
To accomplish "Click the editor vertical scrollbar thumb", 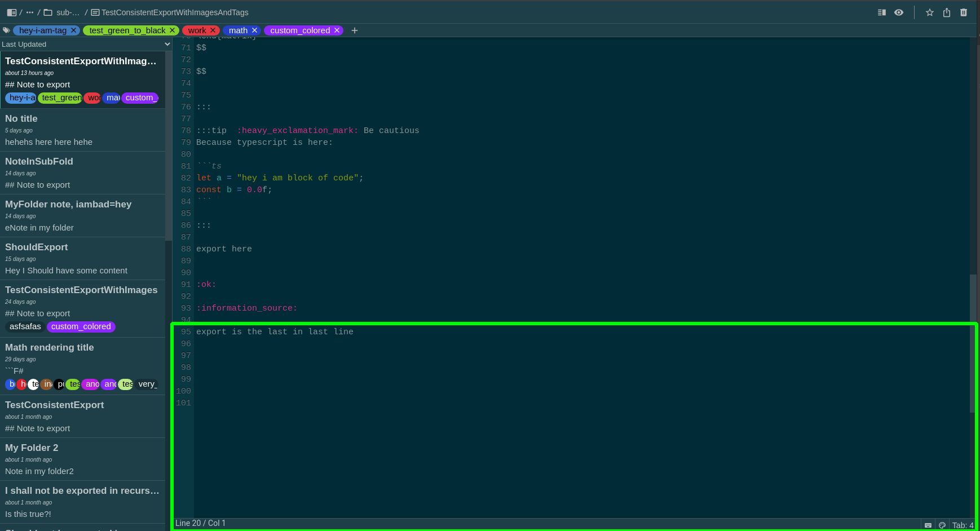I will click(x=973, y=343).
